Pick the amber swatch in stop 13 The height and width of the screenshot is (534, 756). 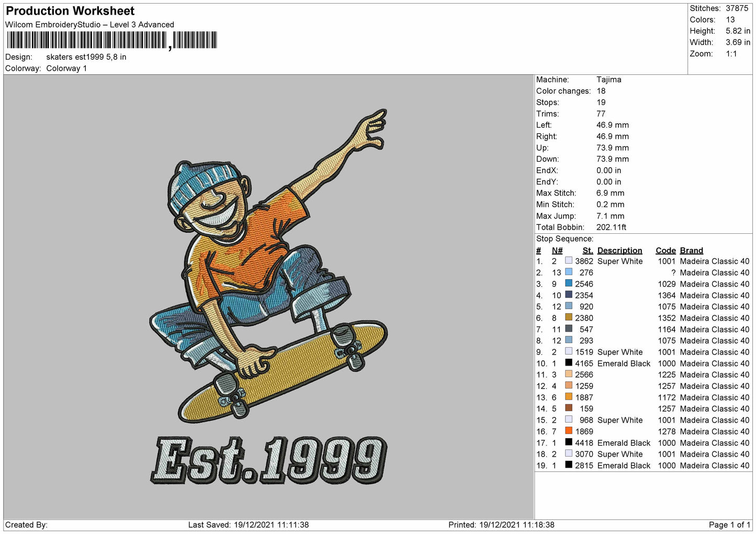[x=569, y=396]
